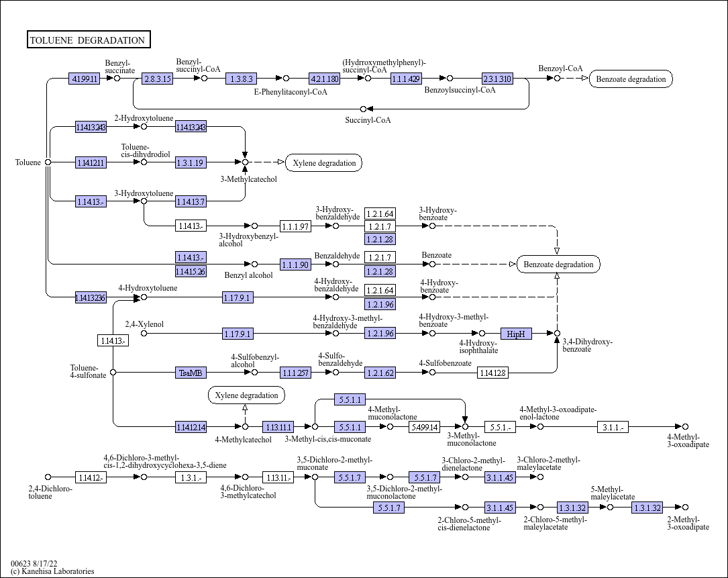Click the 'Benzoyl-CoA' label

[x=560, y=68]
